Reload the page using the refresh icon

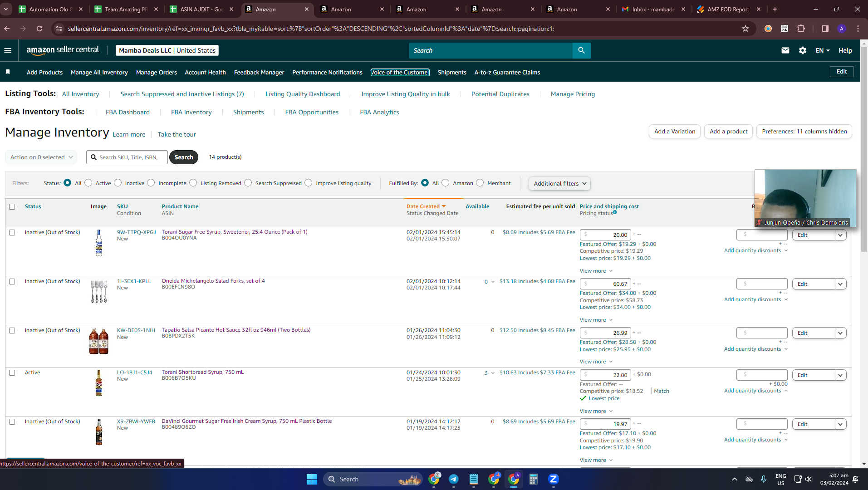(x=39, y=29)
